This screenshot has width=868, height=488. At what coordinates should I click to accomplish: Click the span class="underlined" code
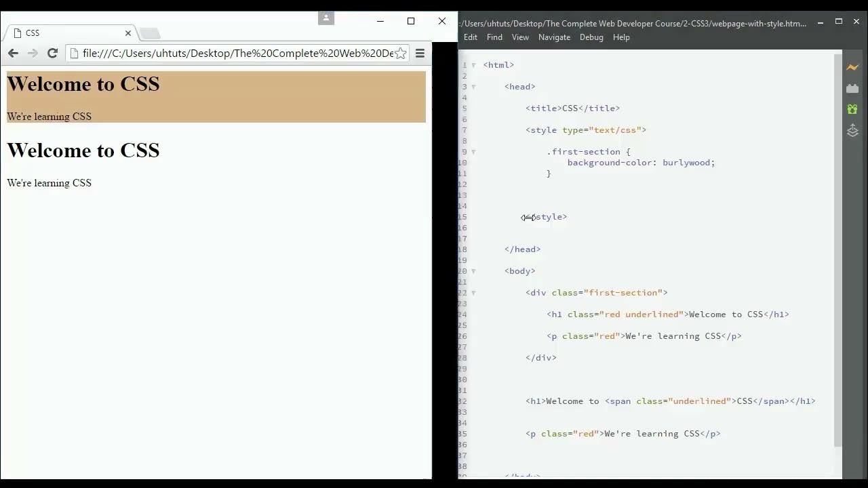[670, 401]
